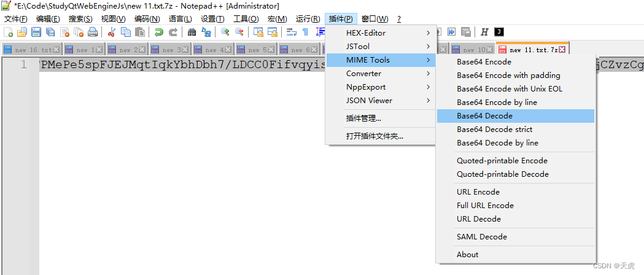The height and width of the screenshot is (275, 644).
Task: Expand the JSTool submenu
Action: point(381,47)
